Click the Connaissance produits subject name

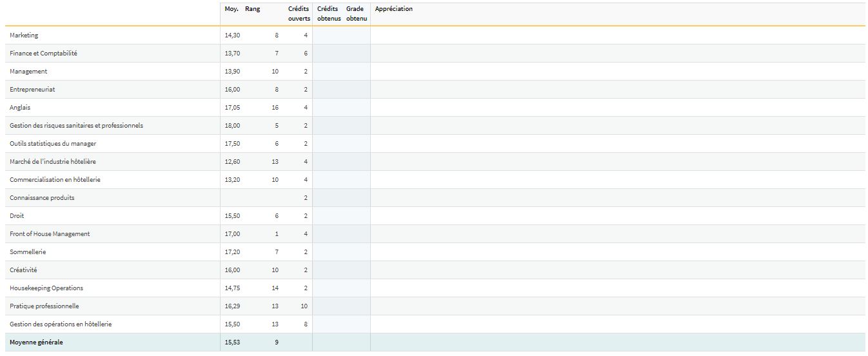pyautogui.click(x=42, y=198)
